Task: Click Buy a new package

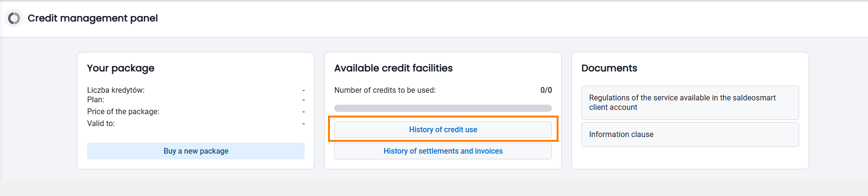Action: pyautogui.click(x=195, y=151)
